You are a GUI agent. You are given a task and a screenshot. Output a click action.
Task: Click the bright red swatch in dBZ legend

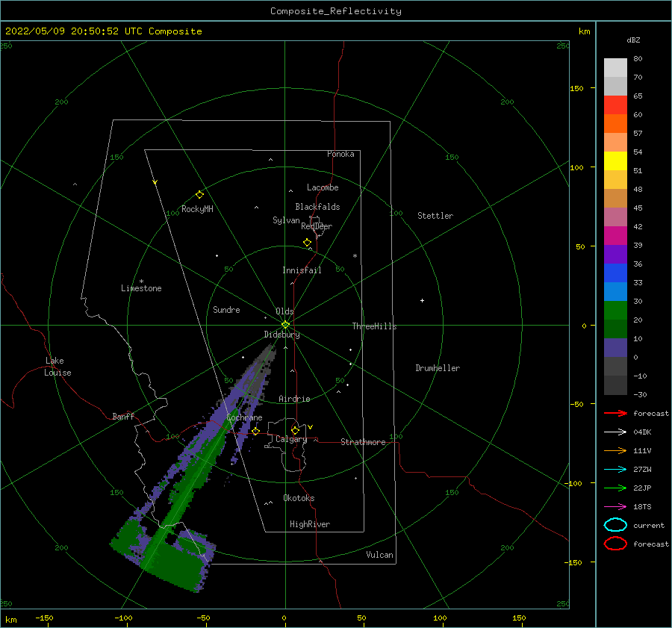[615, 105]
